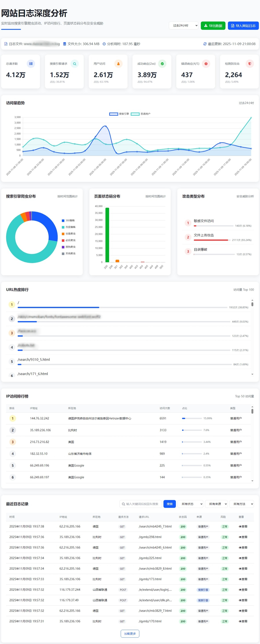Click the total requests stat card icon
Viewport: 260px width, 644px height.
[x=31, y=64]
